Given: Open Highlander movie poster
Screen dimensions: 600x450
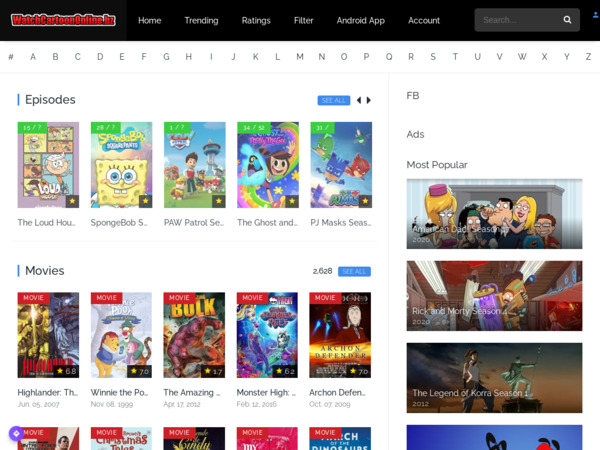Looking at the screenshot, I should point(48,335).
